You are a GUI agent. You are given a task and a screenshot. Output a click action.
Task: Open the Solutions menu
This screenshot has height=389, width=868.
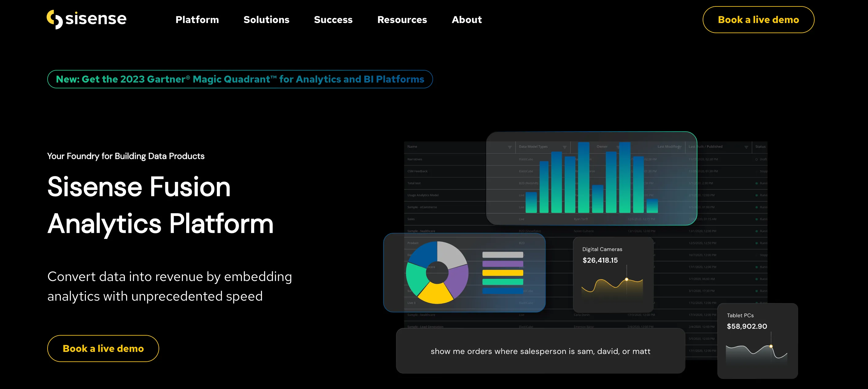coord(266,20)
